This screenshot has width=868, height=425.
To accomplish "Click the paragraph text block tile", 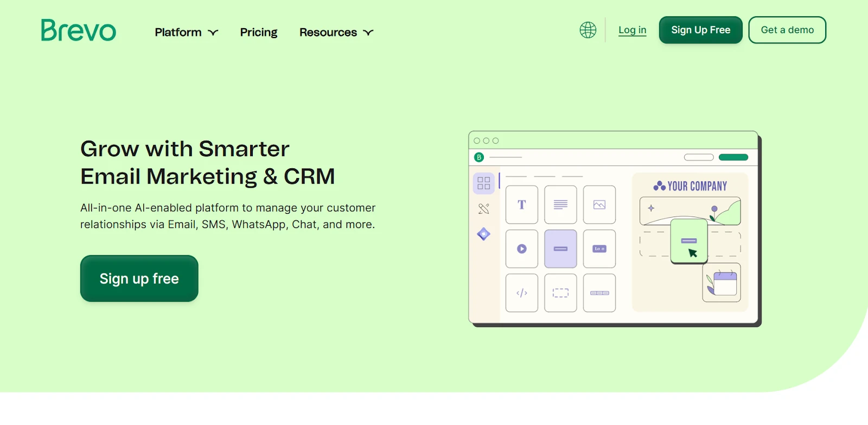I will pos(560,205).
